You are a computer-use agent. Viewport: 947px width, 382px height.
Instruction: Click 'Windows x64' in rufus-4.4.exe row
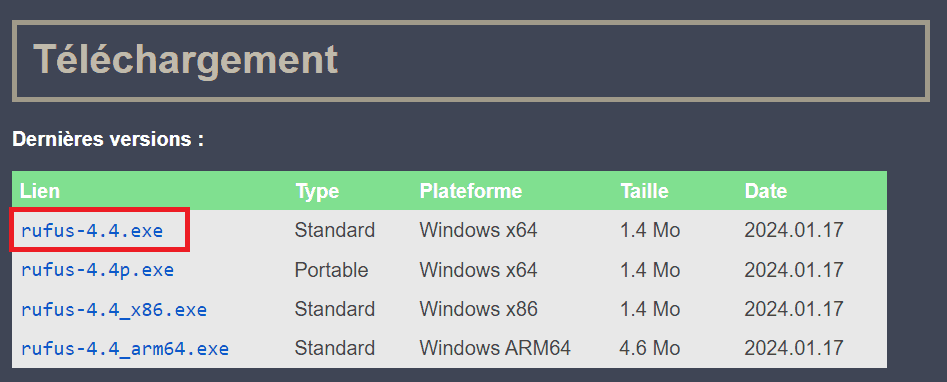click(x=478, y=230)
